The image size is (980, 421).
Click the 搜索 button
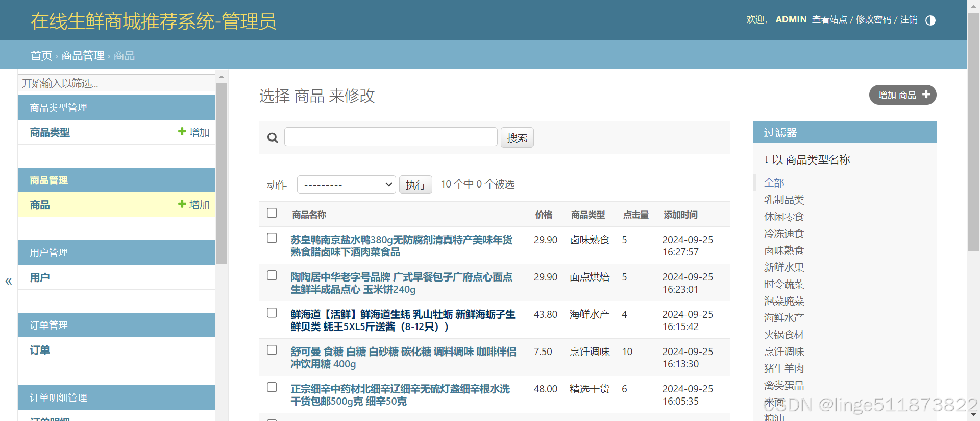(517, 137)
